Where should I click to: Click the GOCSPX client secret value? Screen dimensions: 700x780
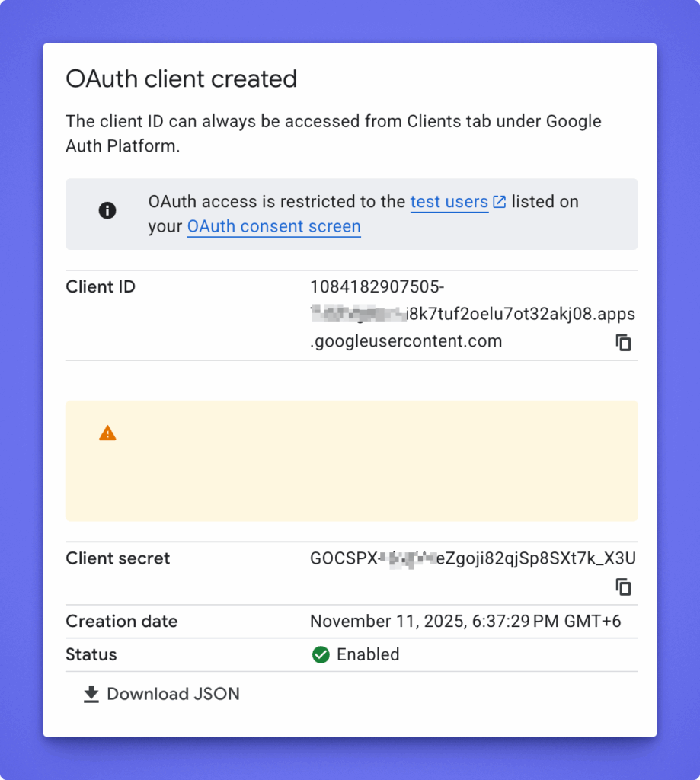coord(472,558)
